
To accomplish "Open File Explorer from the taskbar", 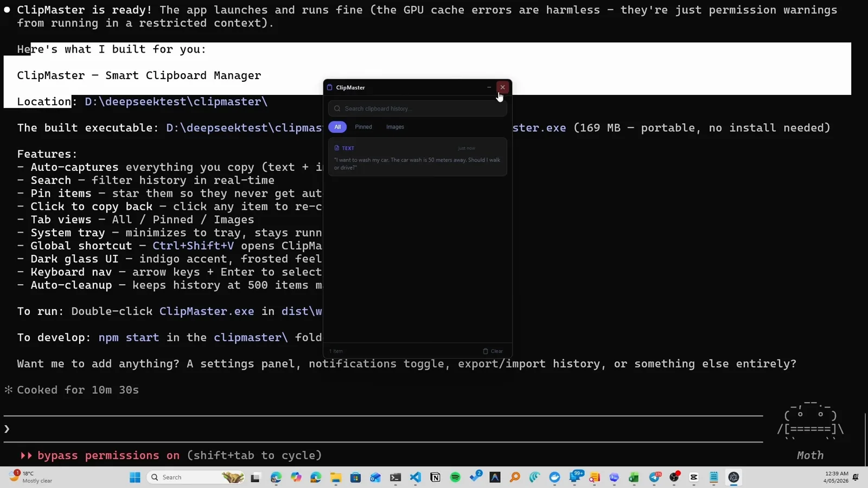I will click(x=336, y=477).
